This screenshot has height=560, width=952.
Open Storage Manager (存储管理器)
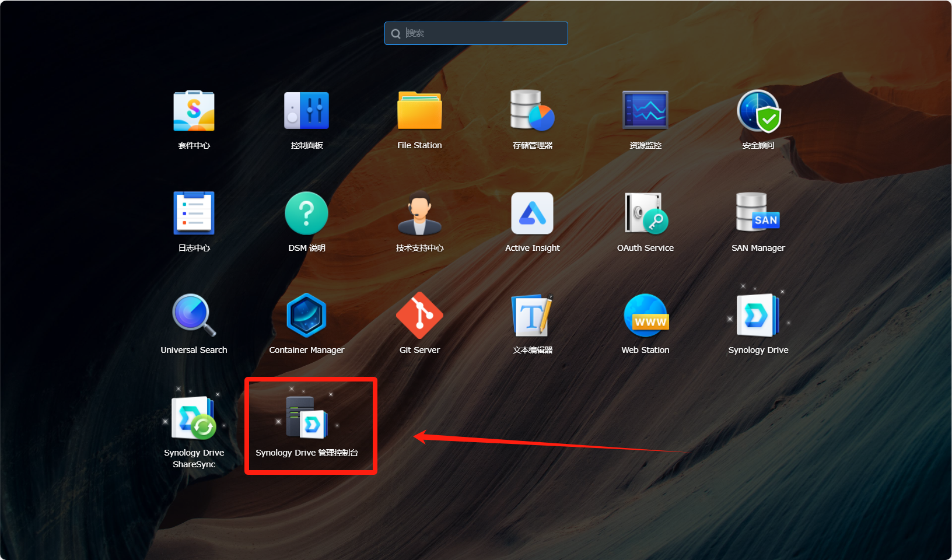(x=532, y=111)
